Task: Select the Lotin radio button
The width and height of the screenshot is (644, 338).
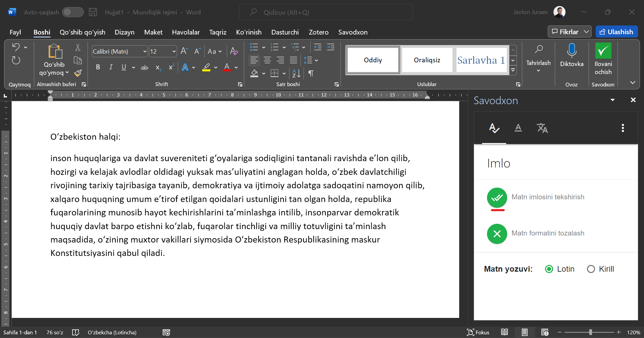Action: click(549, 269)
